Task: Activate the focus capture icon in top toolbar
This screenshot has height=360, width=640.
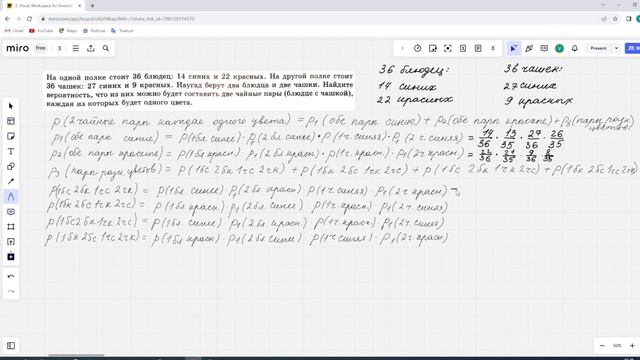Action: [448, 48]
